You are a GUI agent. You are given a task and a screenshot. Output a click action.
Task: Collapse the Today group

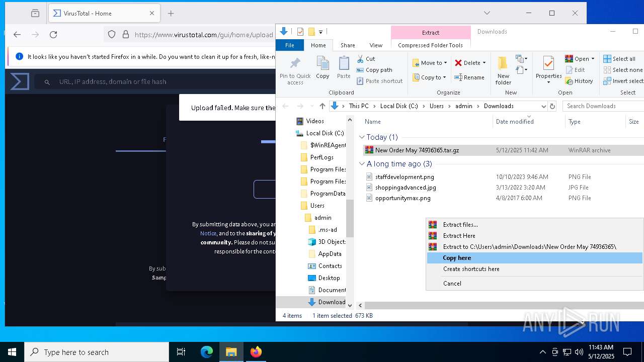point(362,137)
